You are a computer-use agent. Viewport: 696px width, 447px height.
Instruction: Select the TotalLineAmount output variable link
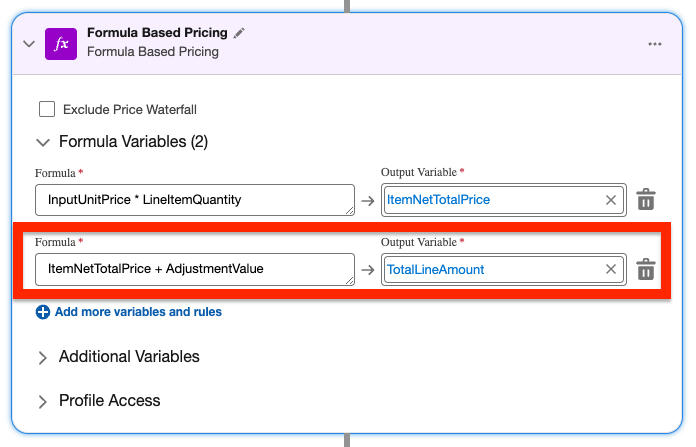[x=435, y=269]
